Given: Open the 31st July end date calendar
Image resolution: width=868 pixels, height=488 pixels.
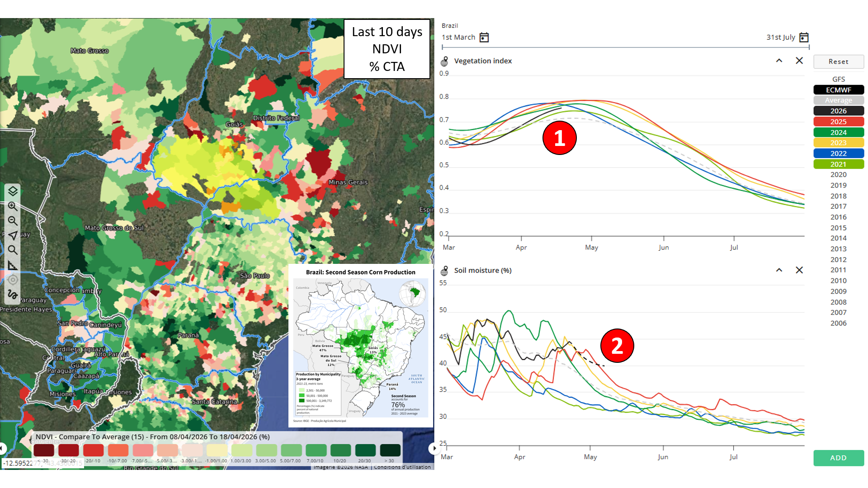Looking at the screenshot, I should [804, 37].
